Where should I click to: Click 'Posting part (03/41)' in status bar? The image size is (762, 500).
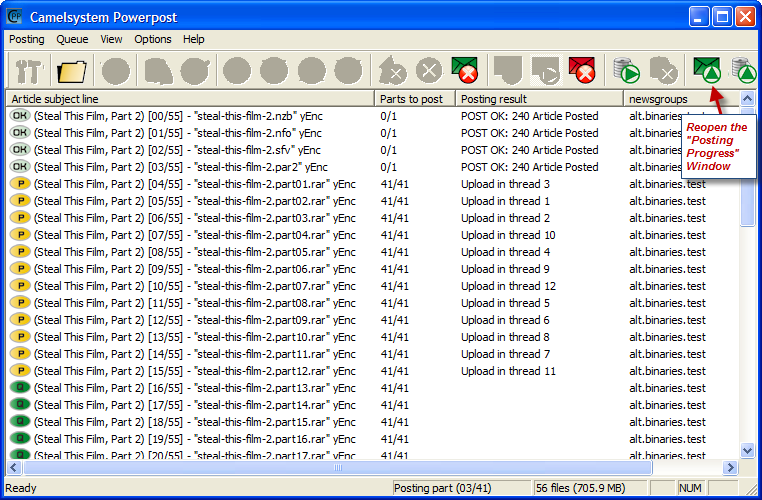click(442, 488)
